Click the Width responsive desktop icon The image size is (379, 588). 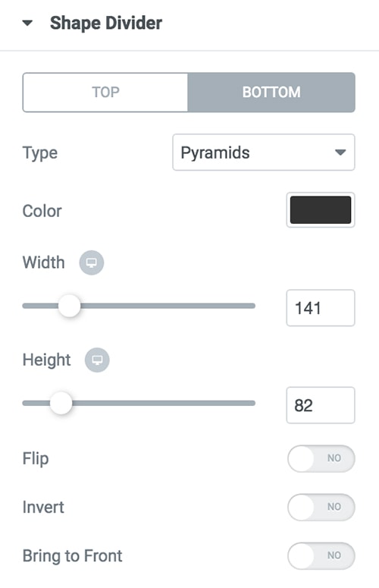click(x=92, y=263)
